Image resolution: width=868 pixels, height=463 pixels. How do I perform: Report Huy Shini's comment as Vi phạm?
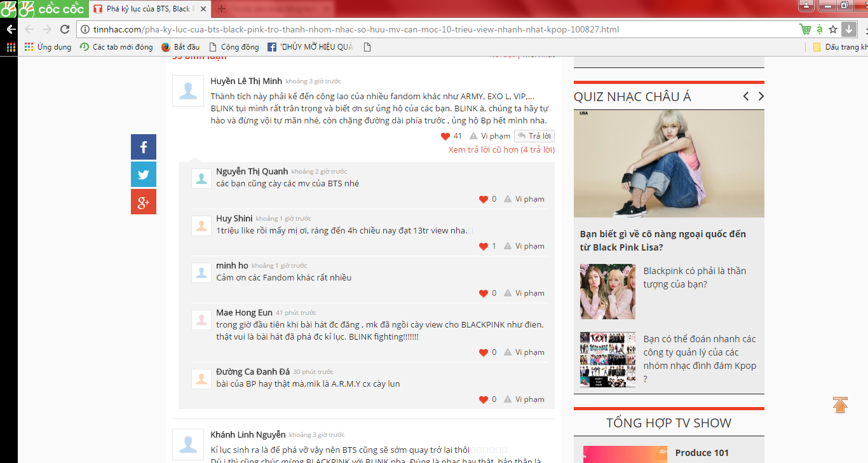pos(524,246)
